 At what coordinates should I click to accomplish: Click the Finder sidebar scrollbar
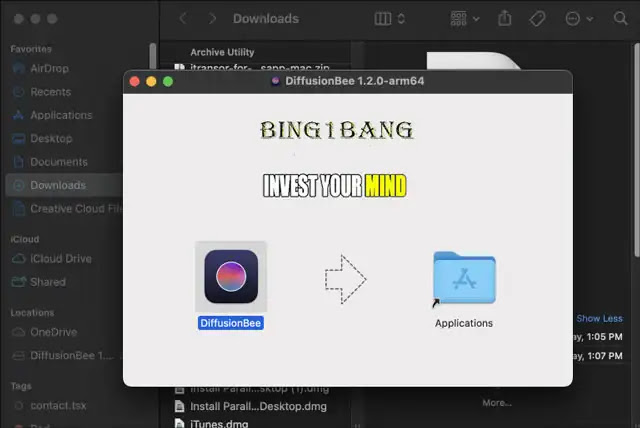(153, 57)
